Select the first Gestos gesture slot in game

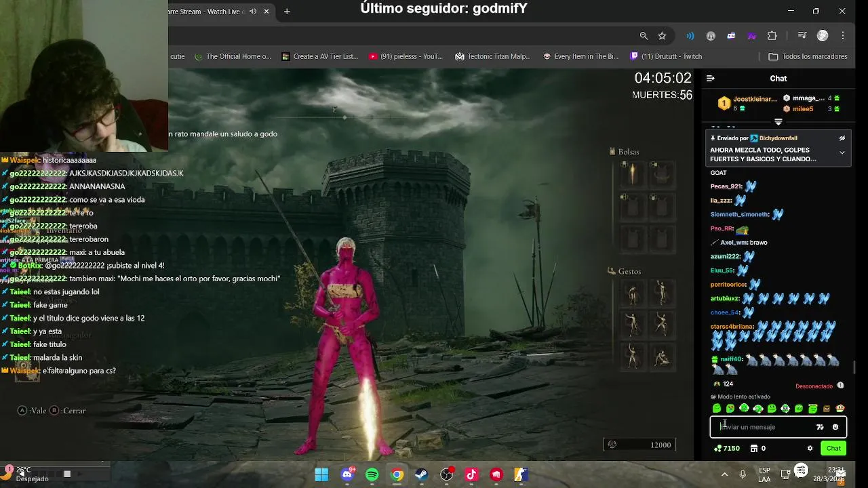pos(632,293)
